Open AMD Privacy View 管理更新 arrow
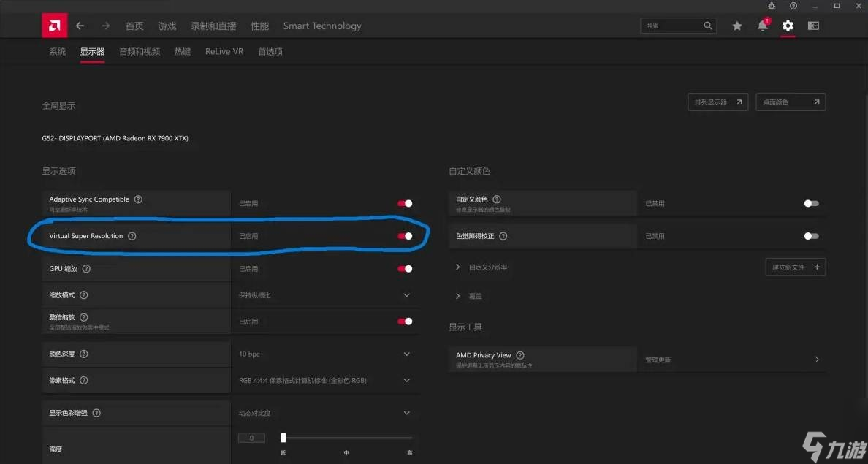This screenshot has height=464, width=868. tap(817, 360)
